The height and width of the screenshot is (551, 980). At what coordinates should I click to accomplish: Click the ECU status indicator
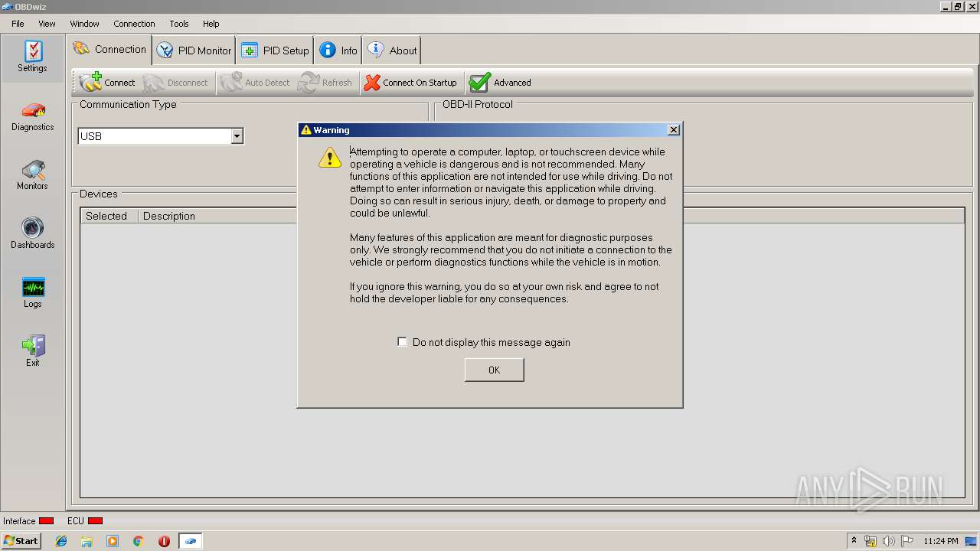click(x=95, y=521)
